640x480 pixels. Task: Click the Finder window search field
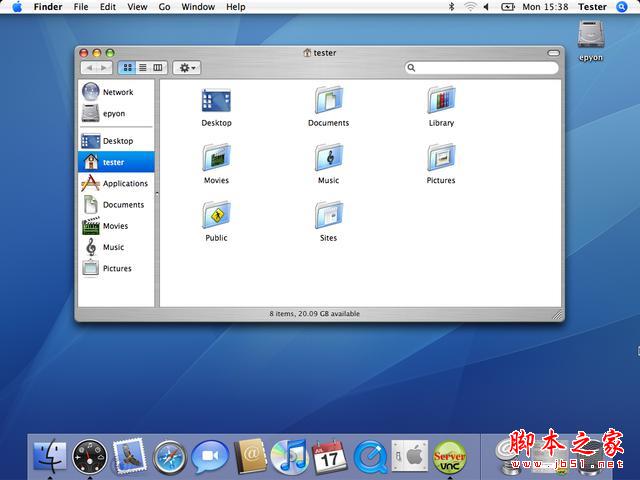pos(486,68)
